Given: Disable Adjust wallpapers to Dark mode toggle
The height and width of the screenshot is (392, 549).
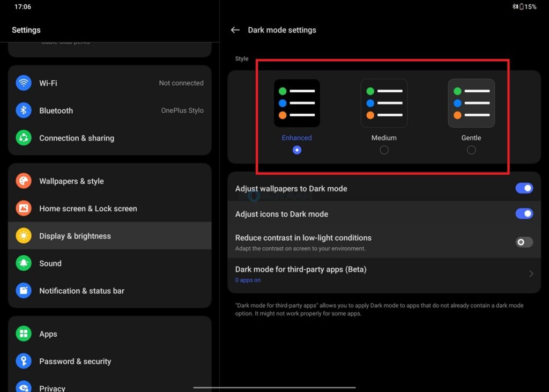Looking at the screenshot, I should [x=524, y=188].
